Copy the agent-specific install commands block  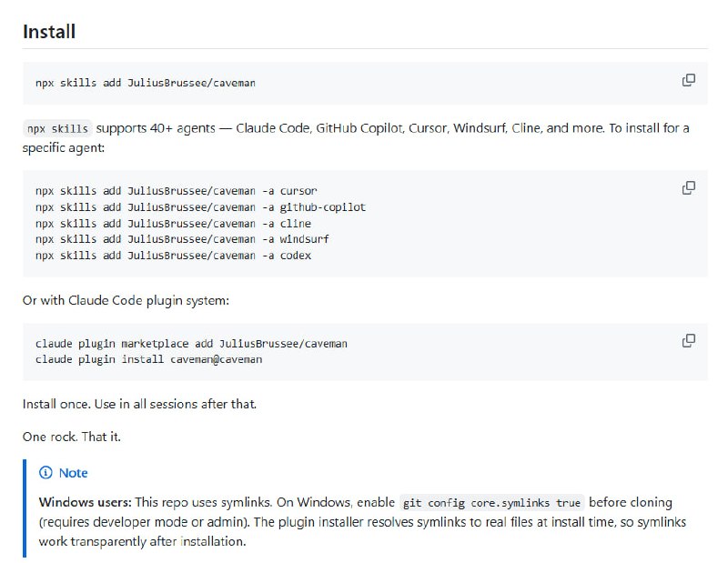[x=689, y=188]
